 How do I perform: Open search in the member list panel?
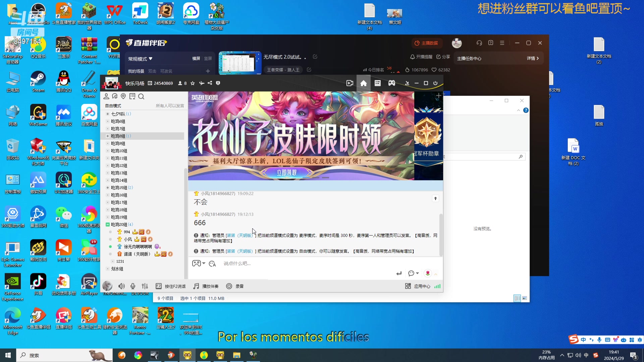tap(142, 97)
